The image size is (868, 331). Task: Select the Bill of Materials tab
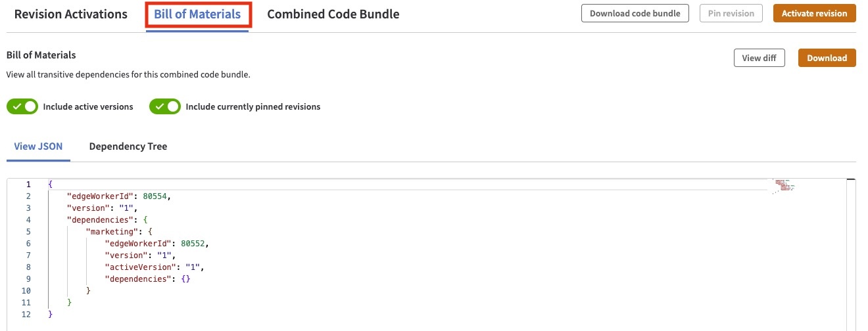tap(197, 14)
